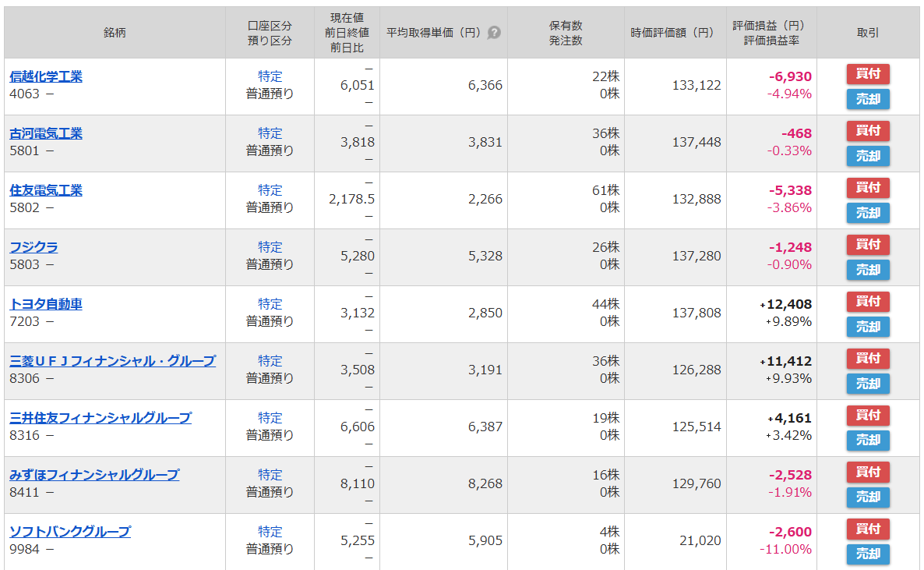Screen dimensions: 924x570
Task: Click 買付 button for みずほ row
Action: click(868, 473)
